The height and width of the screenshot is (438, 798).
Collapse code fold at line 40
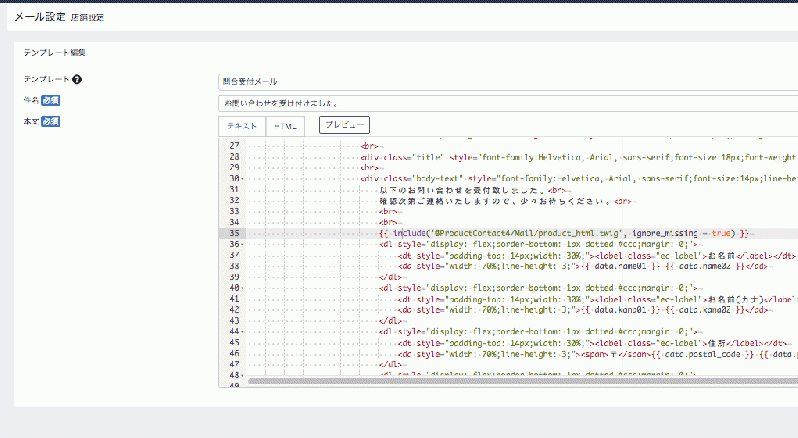point(243,288)
